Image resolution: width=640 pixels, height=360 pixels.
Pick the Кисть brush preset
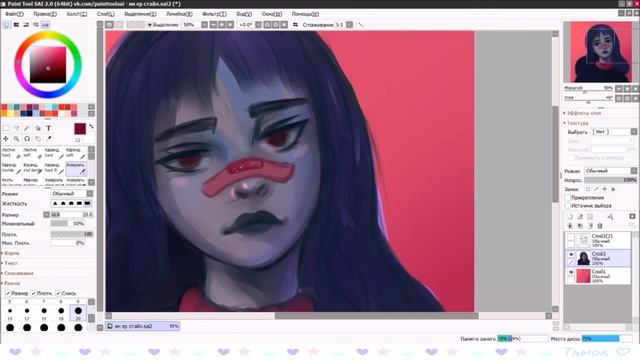11,181
